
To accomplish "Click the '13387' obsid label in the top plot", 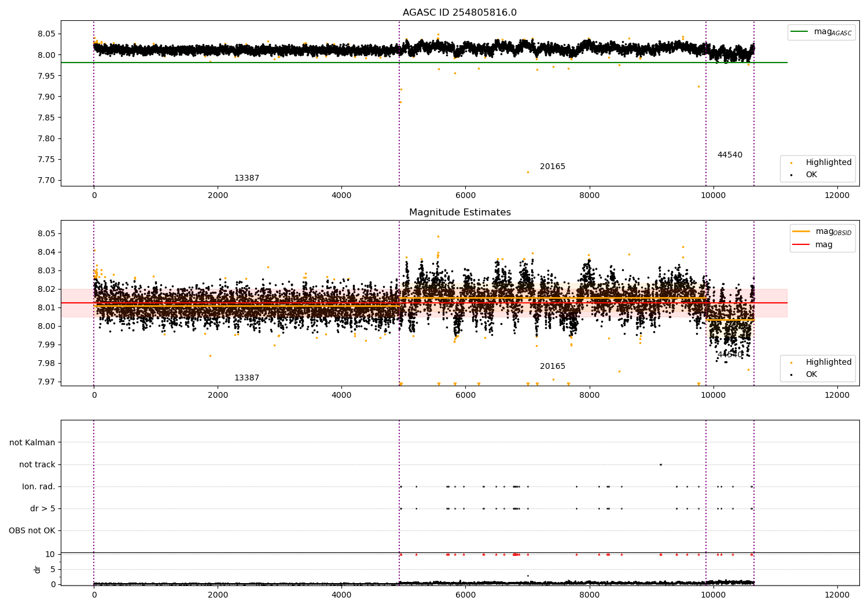I will pos(247,178).
